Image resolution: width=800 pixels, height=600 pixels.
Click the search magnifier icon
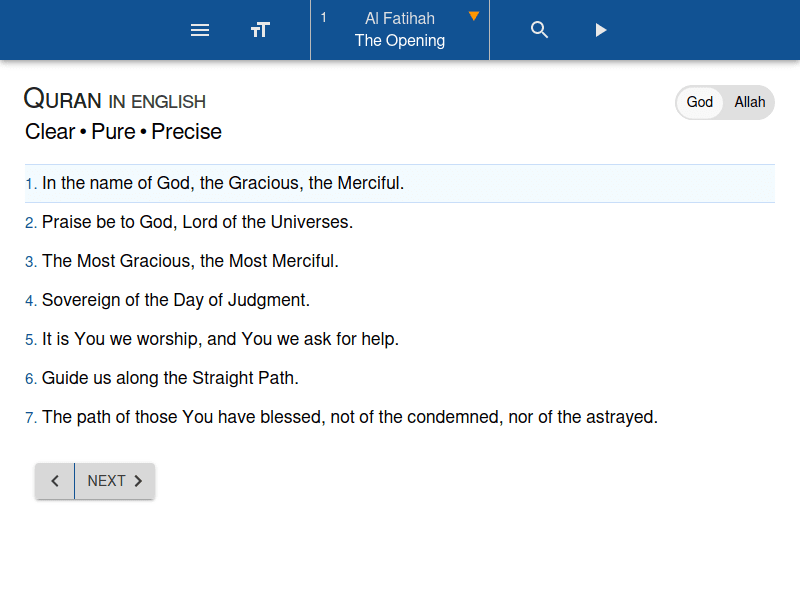click(x=540, y=30)
